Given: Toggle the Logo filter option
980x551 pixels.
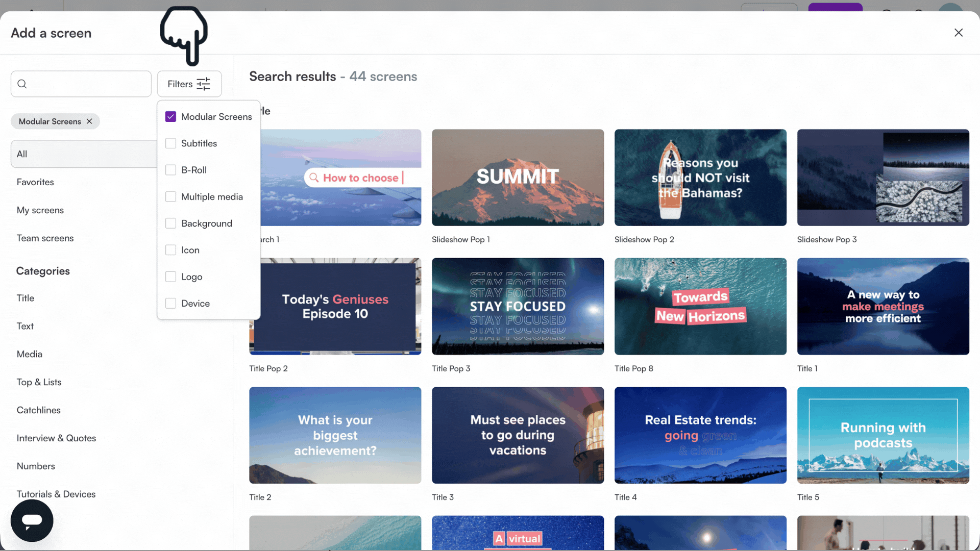Looking at the screenshot, I should click(x=170, y=277).
